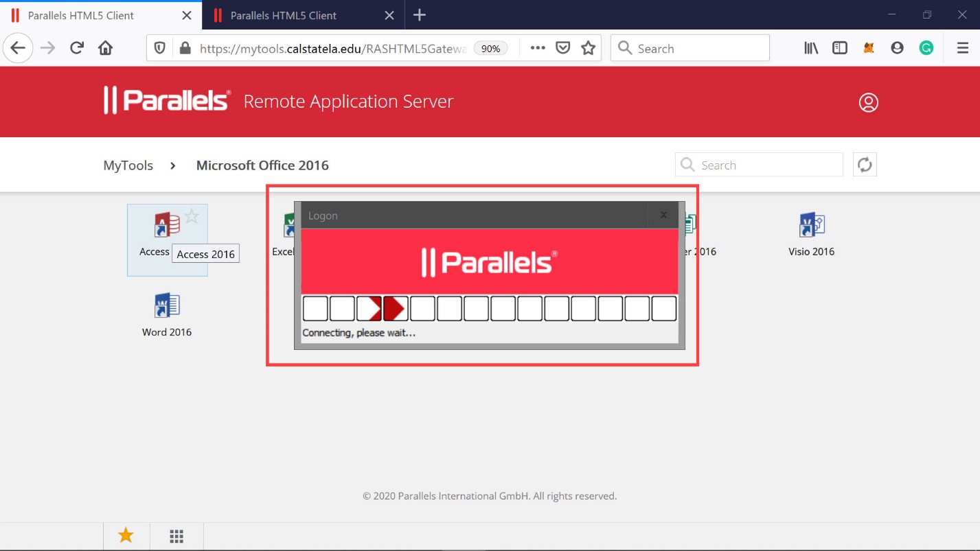This screenshot has width=980, height=551.
Task: Click the Parallels application search field
Action: point(768,165)
